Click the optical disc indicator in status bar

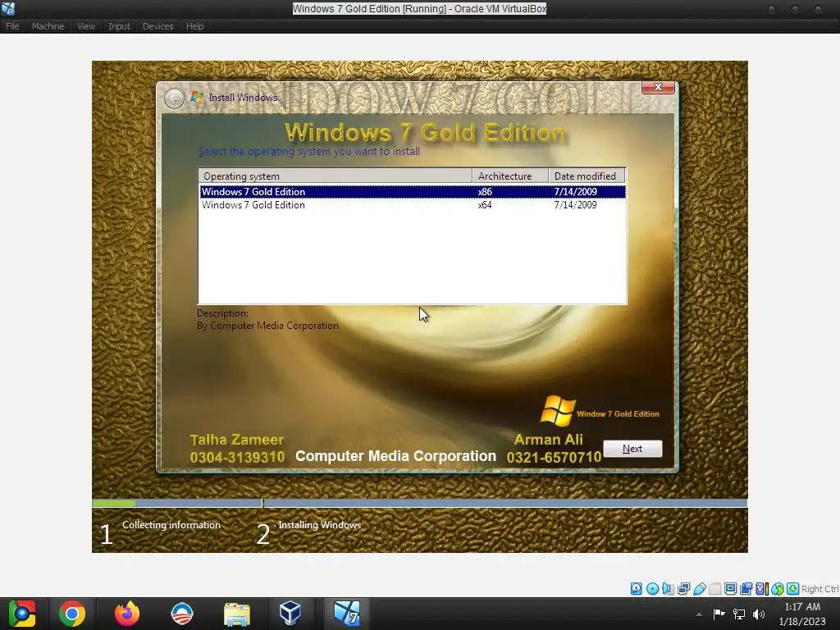652,589
